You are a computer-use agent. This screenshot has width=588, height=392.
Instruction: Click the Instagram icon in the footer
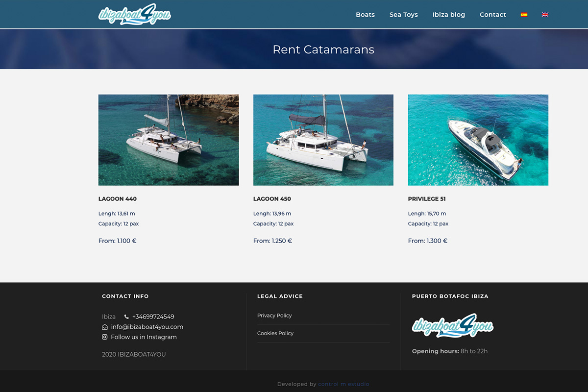click(105, 337)
